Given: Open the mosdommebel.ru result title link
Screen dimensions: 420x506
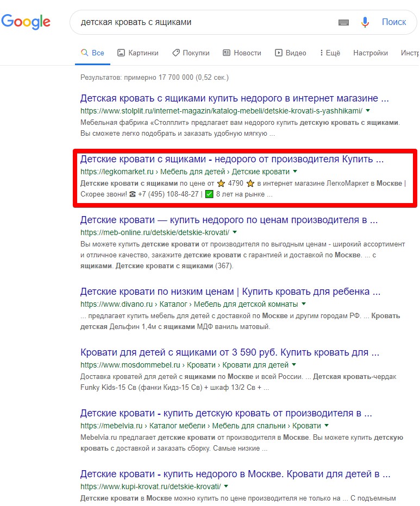Looking at the screenshot, I should pyautogui.click(x=230, y=352).
